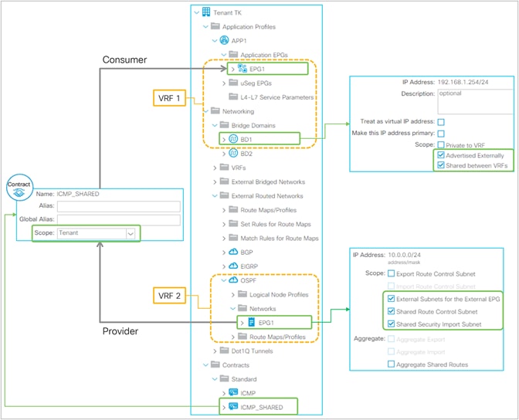Expand the BD1 chevron
The height and width of the screenshot is (420, 519).
224,140
